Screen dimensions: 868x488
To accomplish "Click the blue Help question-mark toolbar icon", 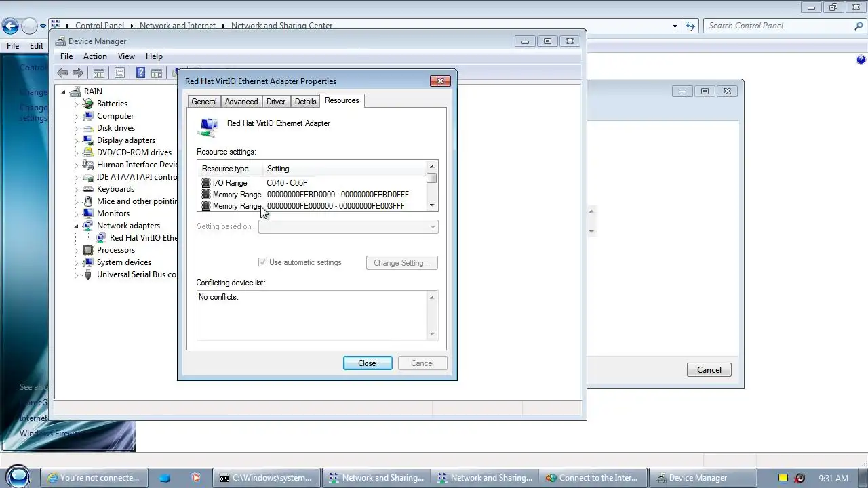I will pyautogui.click(x=140, y=73).
